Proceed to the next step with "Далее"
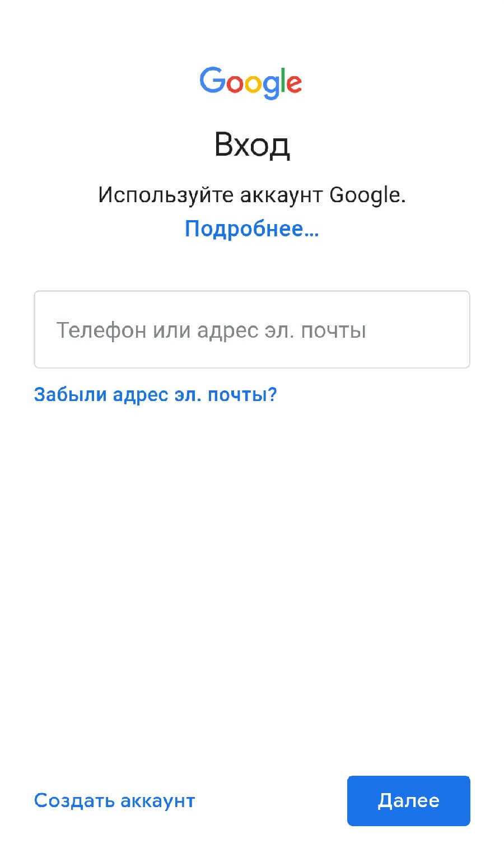Screen dimensions: 504x862 [408, 800]
